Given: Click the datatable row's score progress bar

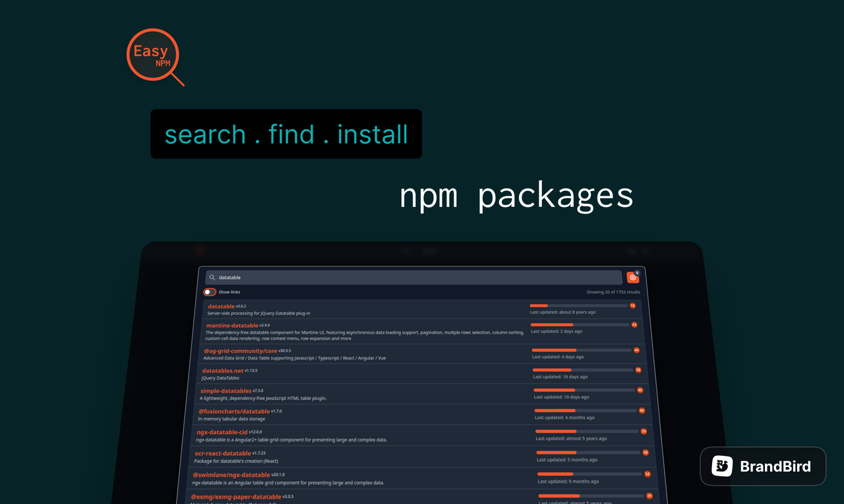Looking at the screenshot, I should (x=579, y=306).
